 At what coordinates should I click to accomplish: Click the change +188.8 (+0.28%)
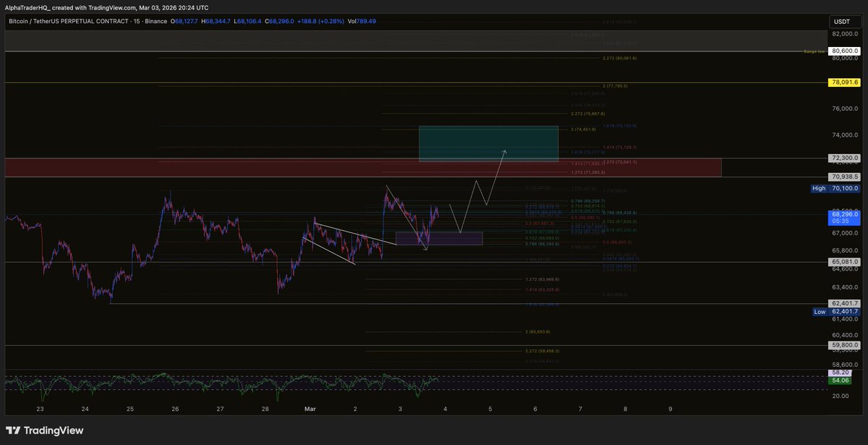[320, 22]
